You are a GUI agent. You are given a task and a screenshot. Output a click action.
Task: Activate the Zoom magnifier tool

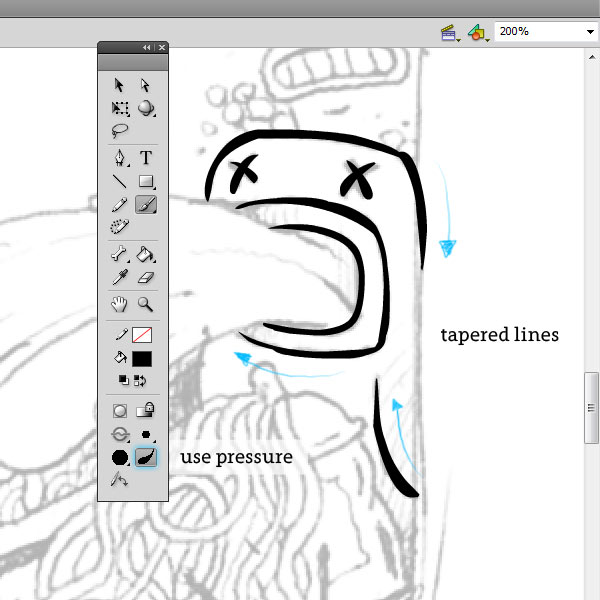click(x=145, y=305)
